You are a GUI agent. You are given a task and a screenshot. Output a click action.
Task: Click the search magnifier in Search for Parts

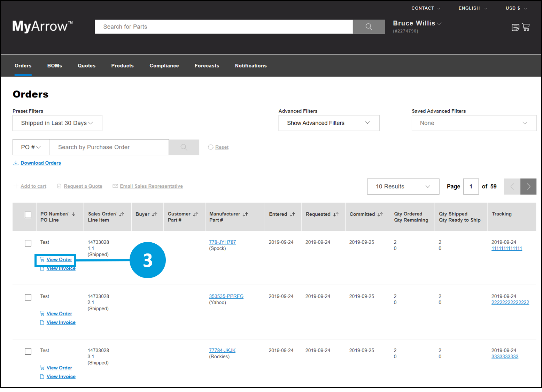click(x=368, y=27)
